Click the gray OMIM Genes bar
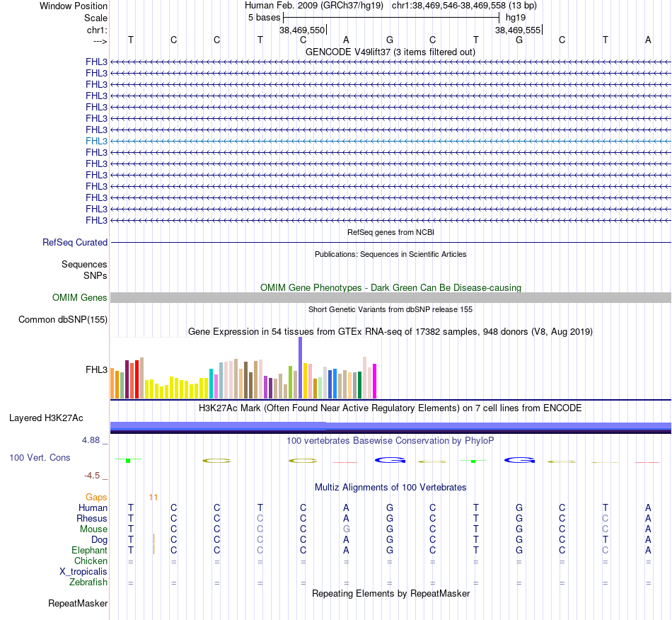This screenshot has height=620, width=672. click(390, 297)
